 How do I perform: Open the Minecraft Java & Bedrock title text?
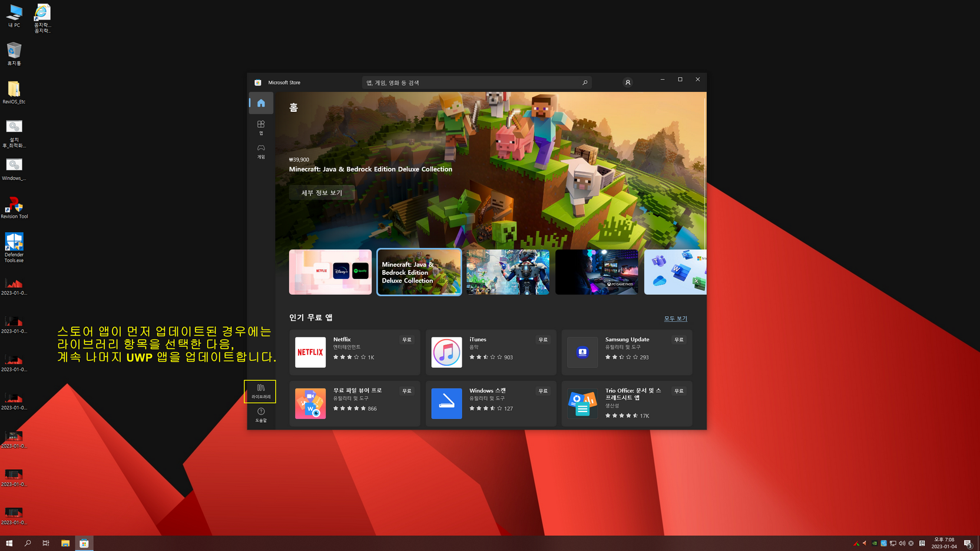tap(370, 169)
